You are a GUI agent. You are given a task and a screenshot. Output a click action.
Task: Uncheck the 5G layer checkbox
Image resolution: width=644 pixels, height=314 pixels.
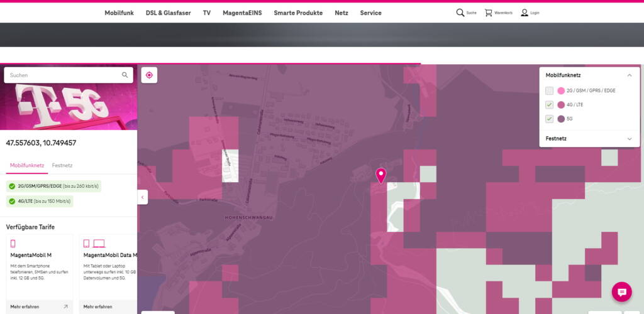[549, 119]
